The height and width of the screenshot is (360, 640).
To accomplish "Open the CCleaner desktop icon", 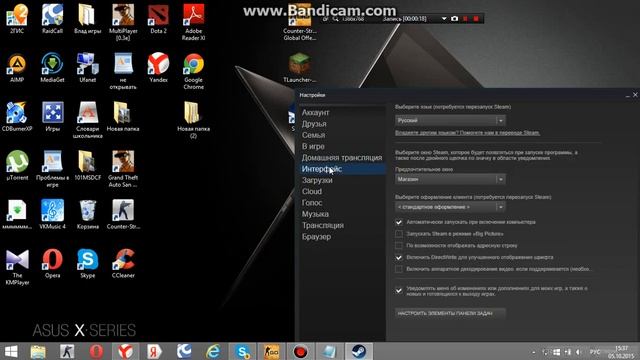I will pos(123,263).
